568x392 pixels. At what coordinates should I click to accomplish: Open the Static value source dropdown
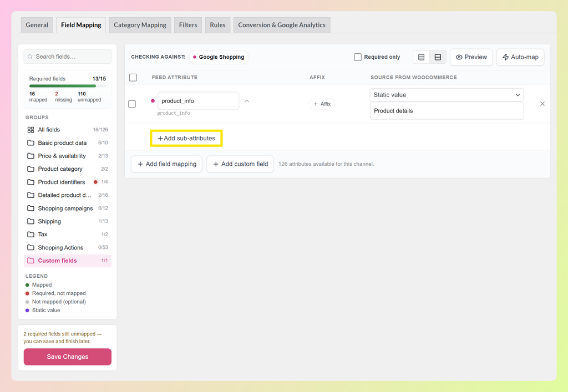(x=447, y=95)
